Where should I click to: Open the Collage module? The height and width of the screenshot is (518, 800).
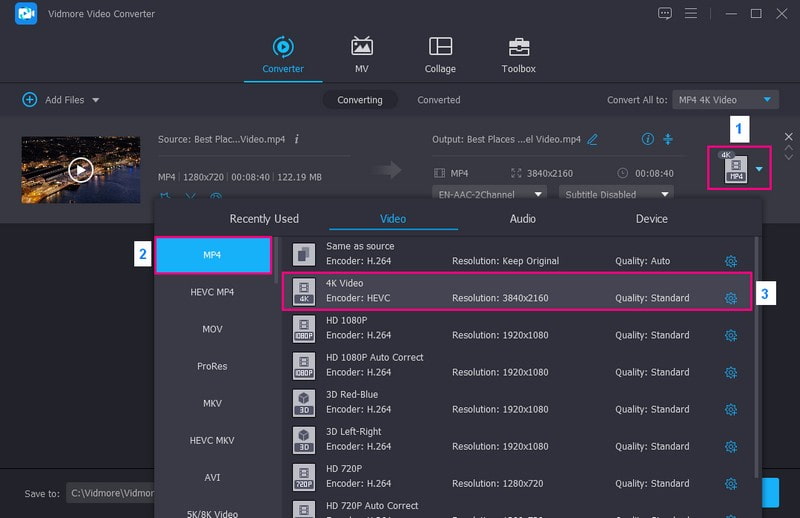tap(440, 47)
